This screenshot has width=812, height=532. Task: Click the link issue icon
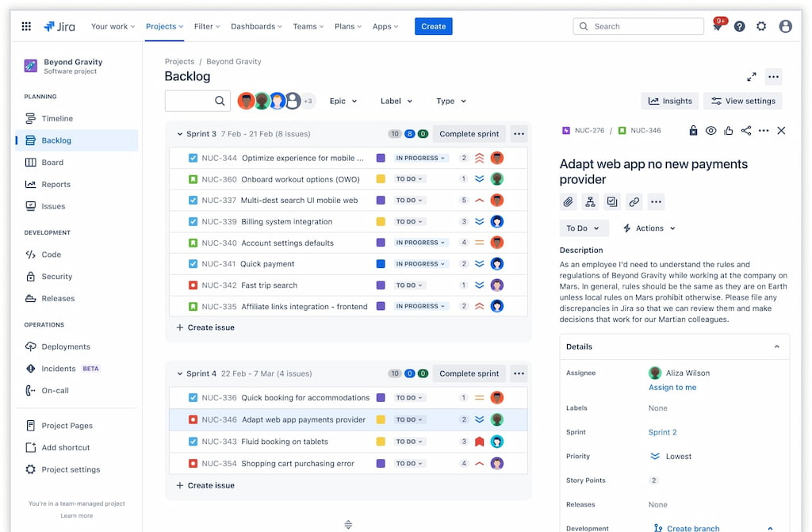634,201
